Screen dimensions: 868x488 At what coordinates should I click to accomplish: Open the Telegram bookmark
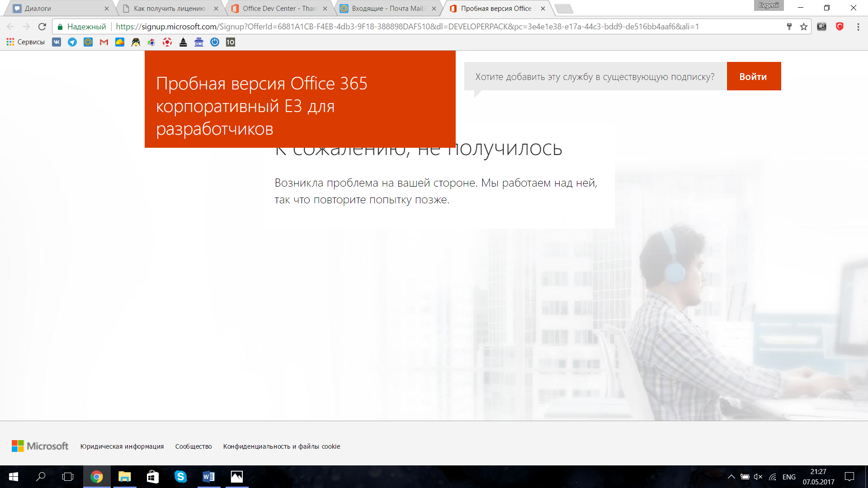coord(72,42)
